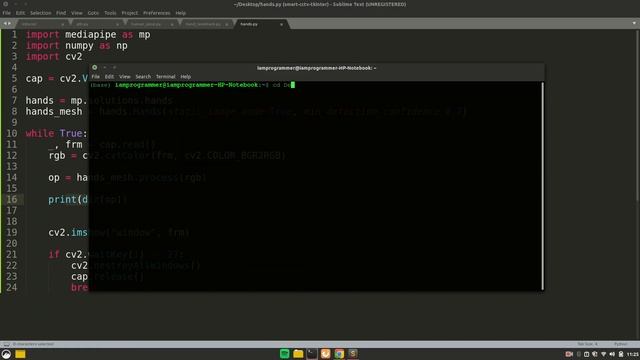Open the terminal Search menu
Screen dimensions: 640x360
pos(143,77)
